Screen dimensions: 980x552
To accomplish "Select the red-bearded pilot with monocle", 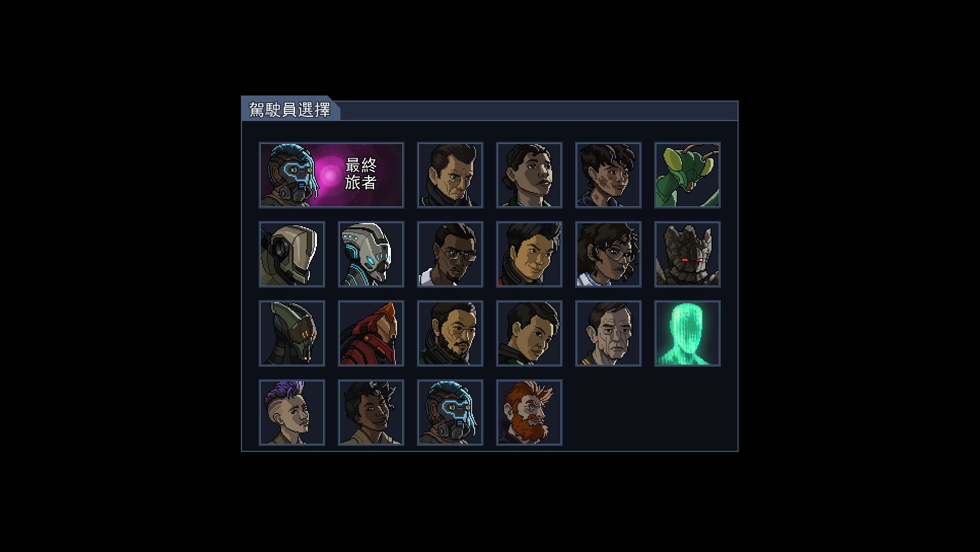I will tap(529, 413).
